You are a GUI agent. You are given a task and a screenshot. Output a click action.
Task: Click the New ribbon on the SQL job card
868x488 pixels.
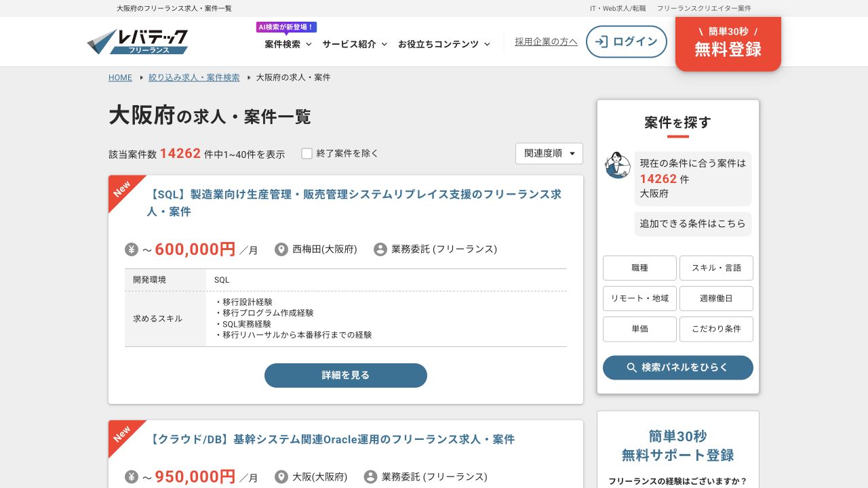pos(123,190)
